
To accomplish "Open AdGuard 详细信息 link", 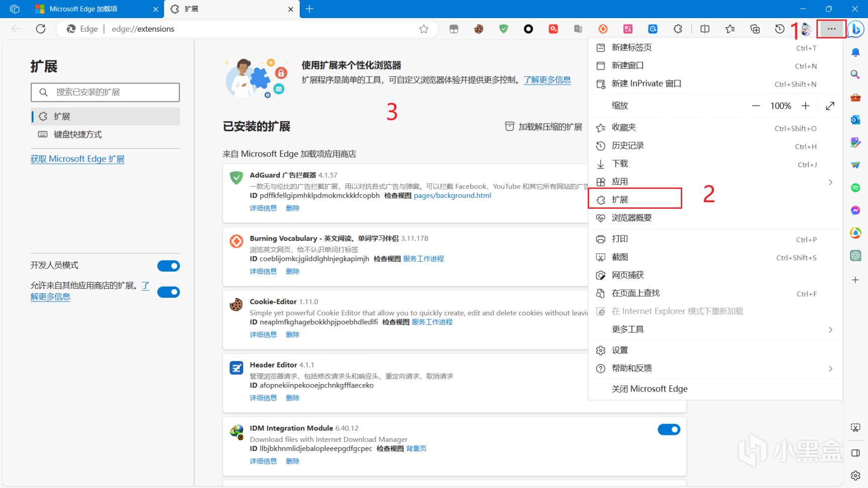I will click(x=263, y=208).
